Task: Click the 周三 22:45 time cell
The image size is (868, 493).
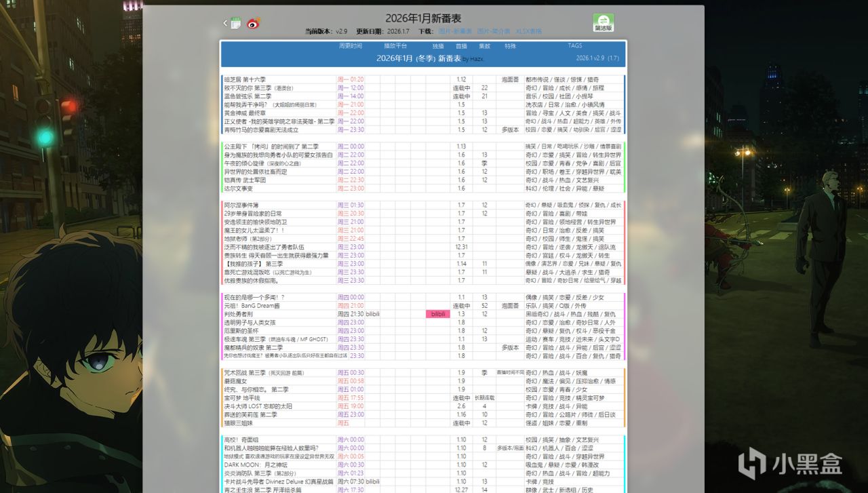Action: coord(351,239)
